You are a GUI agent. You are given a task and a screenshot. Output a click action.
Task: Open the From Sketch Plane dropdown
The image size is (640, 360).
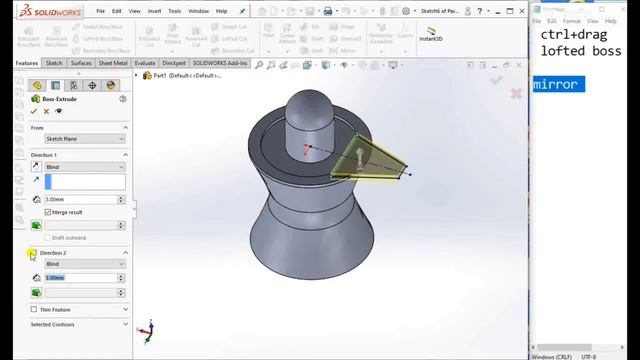pos(85,139)
